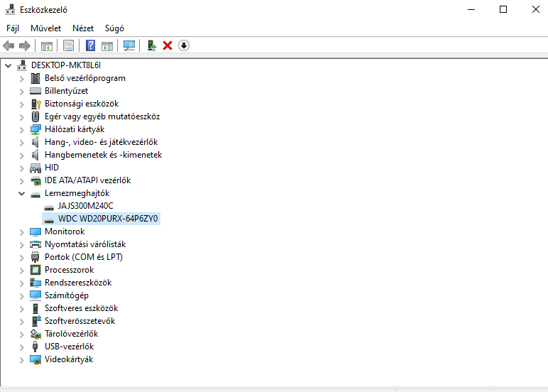Expand the Monitorok category

22,232
